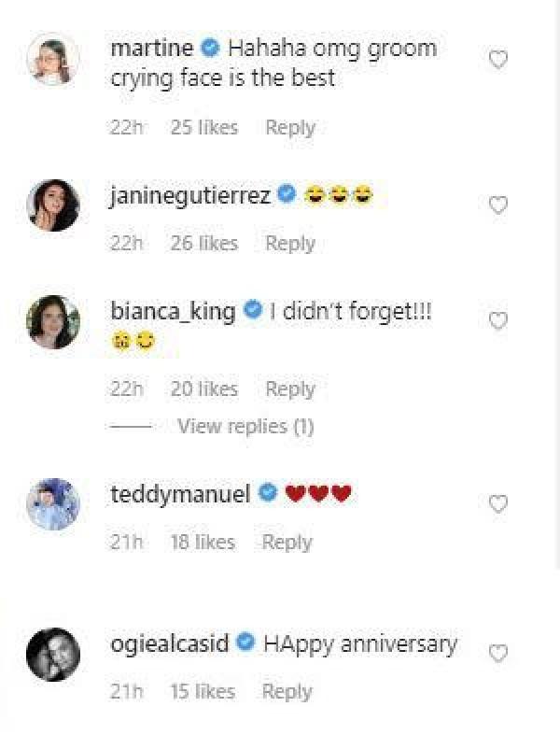Image resolution: width=560 pixels, height=749 pixels.
Task: Toggle like heart on bianca_king's comment
Action: (498, 321)
